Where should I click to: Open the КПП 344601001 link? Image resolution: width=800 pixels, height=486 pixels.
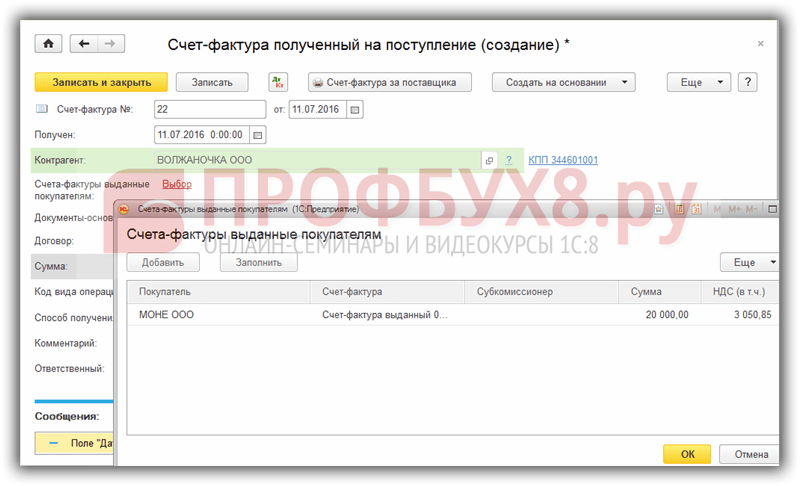563,160
